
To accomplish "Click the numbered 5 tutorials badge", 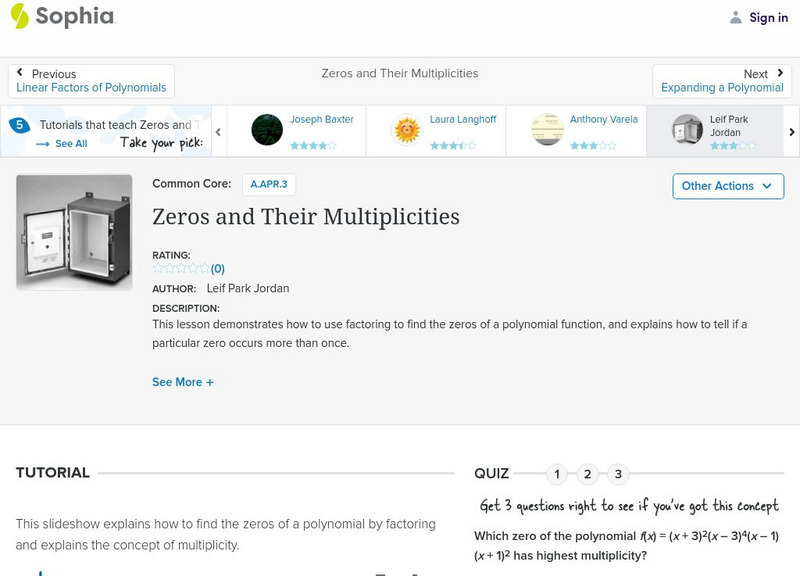I will [x=19, y=125].
